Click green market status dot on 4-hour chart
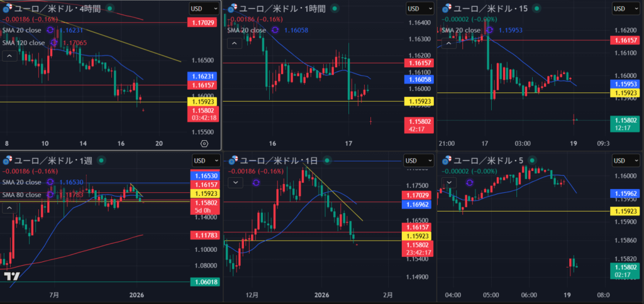Screen dimensions: 644x304 pyautogui.click(x=111, y=8)
